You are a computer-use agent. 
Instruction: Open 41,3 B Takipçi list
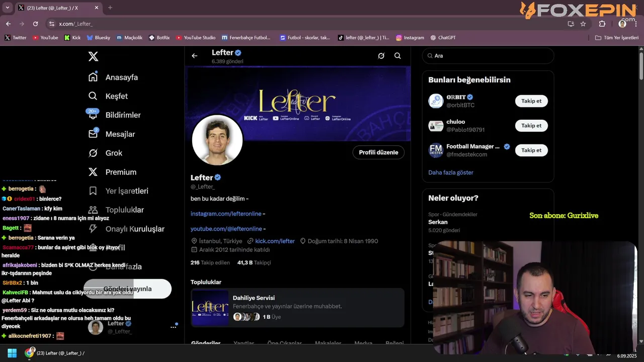254,262
